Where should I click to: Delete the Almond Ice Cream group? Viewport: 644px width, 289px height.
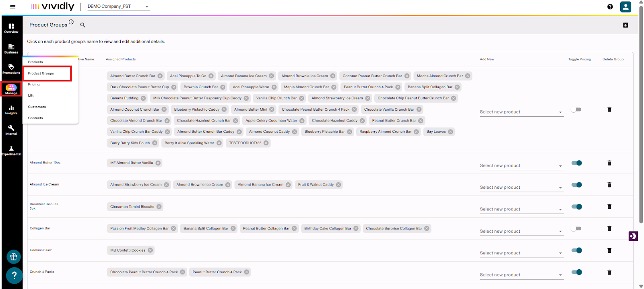click(x=609, y=185)
